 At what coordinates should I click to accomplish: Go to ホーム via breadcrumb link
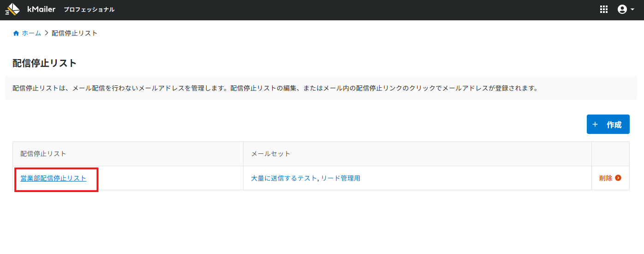coord(32,33)
